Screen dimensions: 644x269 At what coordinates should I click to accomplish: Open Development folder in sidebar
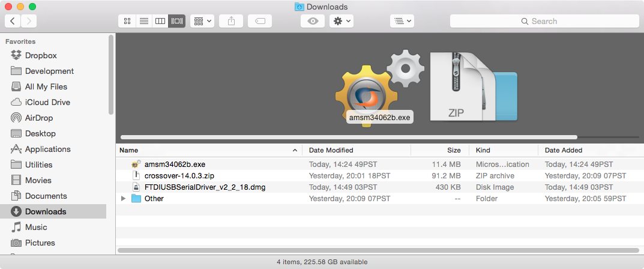click(x=53, y=71)
